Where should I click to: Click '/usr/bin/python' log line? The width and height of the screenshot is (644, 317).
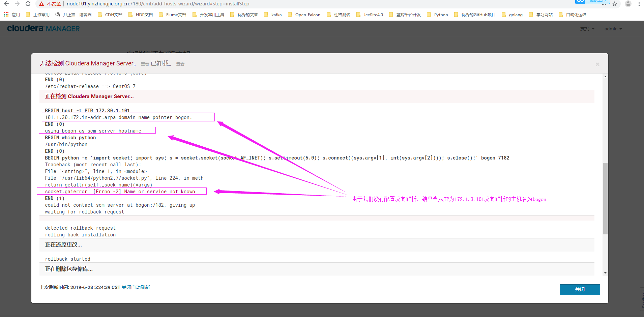click(66, 144)
